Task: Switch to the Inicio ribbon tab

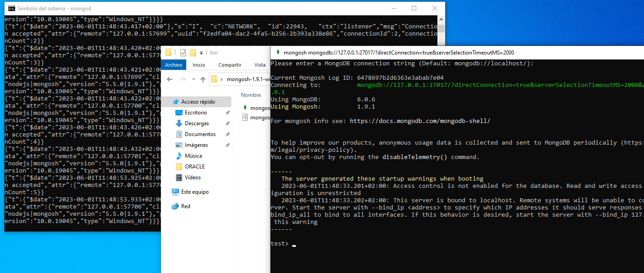Action: [199, 65]
